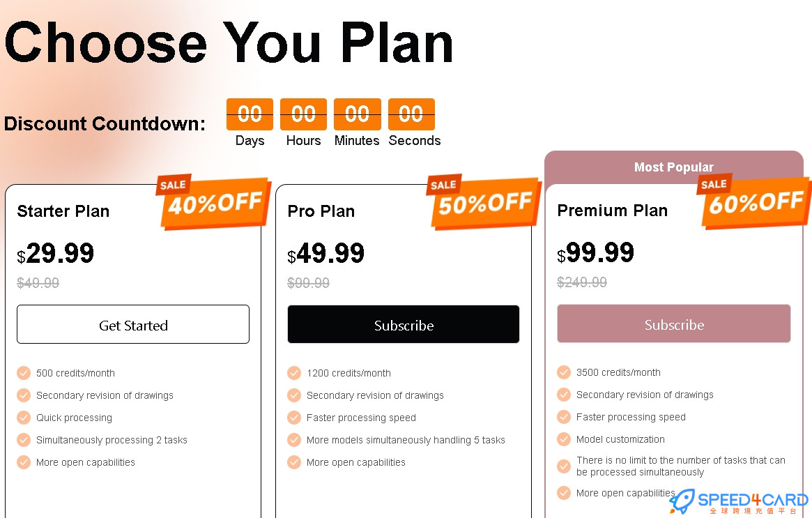Click the crossed-out $99.99 Pro price
The image size is (812, 518).
pyautogui.click(x=309, y=283)
